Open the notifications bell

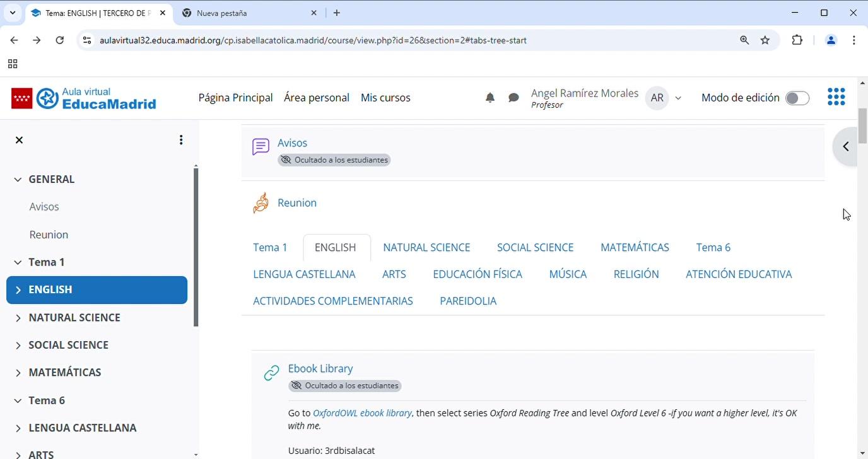click(x=490, y=98)
